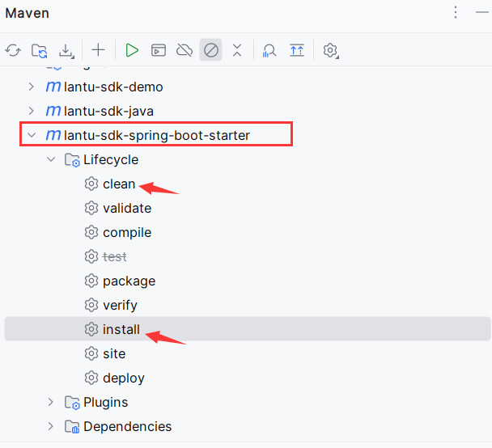Click Dependencies folder icon

click(x=72, y=427)
